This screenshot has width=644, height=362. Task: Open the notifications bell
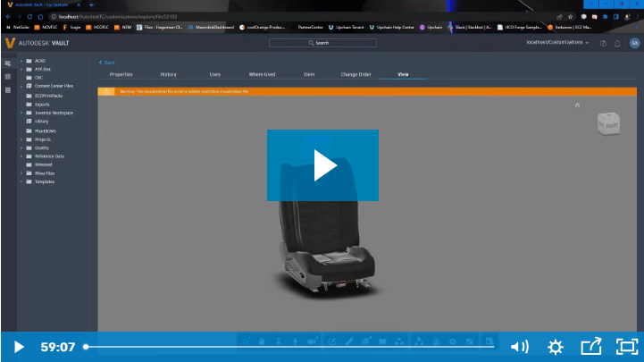pyautogui.click(x=617, y=43)
